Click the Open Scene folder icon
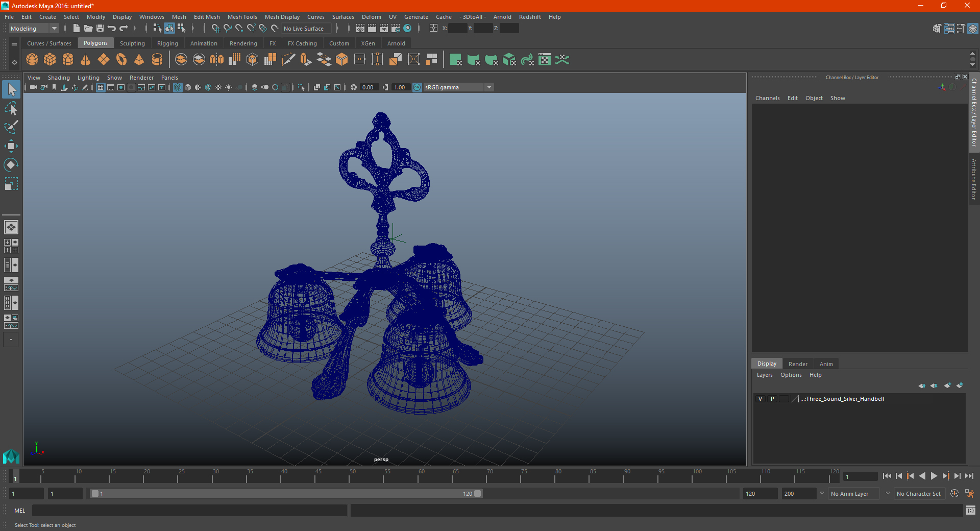 tap(88, 29)
